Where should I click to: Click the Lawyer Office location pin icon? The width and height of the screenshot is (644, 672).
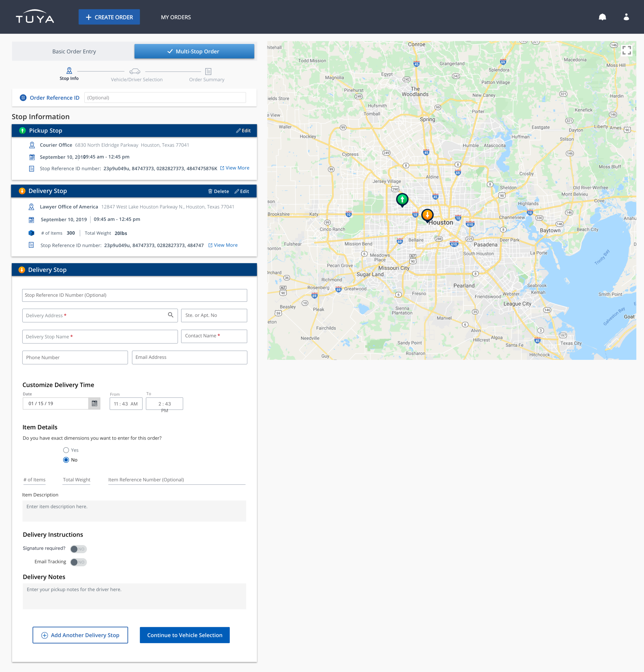[x=31, y=207]
